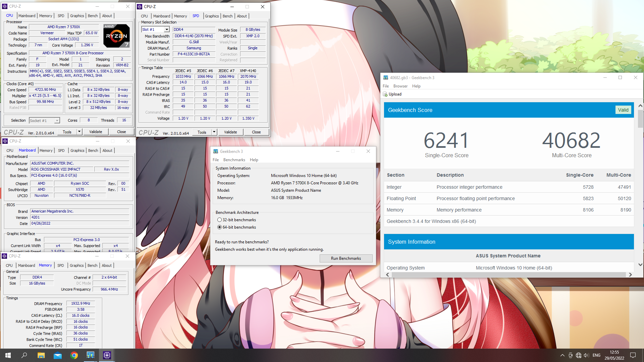Open File menu in Geekbench 3 dialog
Image resolution: width=644 pixels, height=362 pixels.
pyautogui.click(x=216, y=160)
